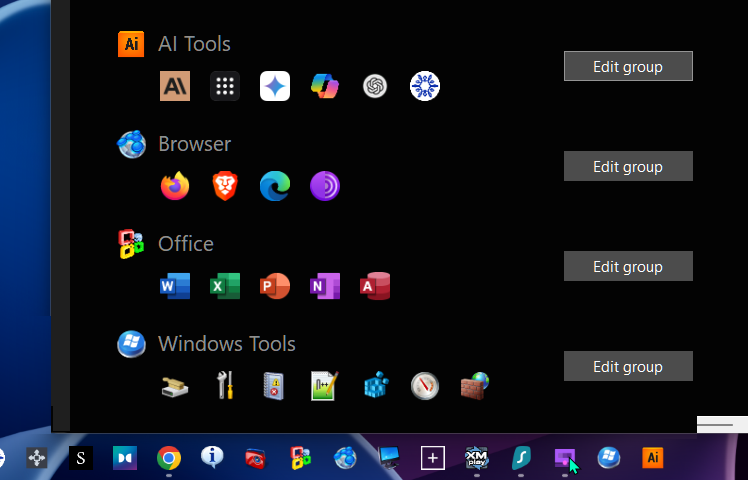Click the white plus box taskbar icon

point(433,458)
